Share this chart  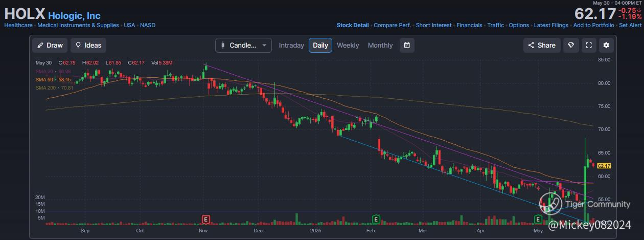542,45
